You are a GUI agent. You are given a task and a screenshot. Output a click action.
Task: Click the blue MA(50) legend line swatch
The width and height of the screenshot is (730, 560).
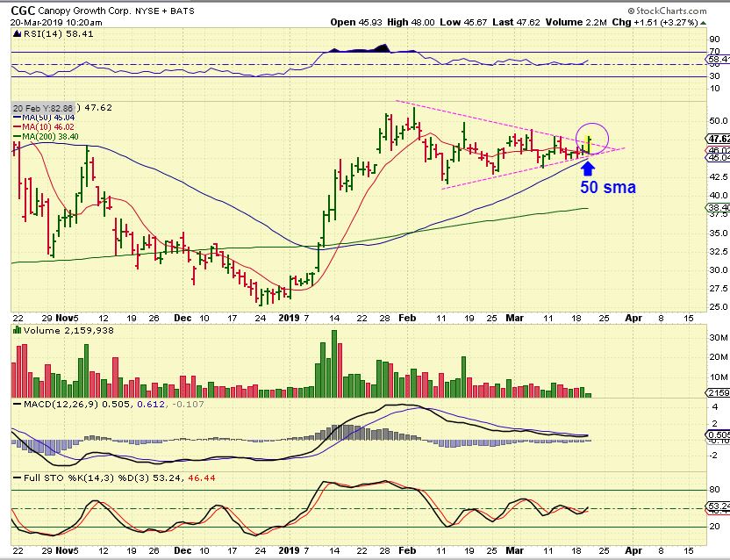coord(17,118)
